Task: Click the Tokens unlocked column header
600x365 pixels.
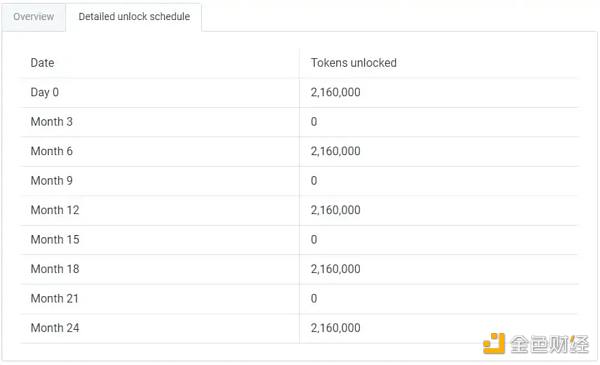Action: pyautogui.click(x=354, y=63)
